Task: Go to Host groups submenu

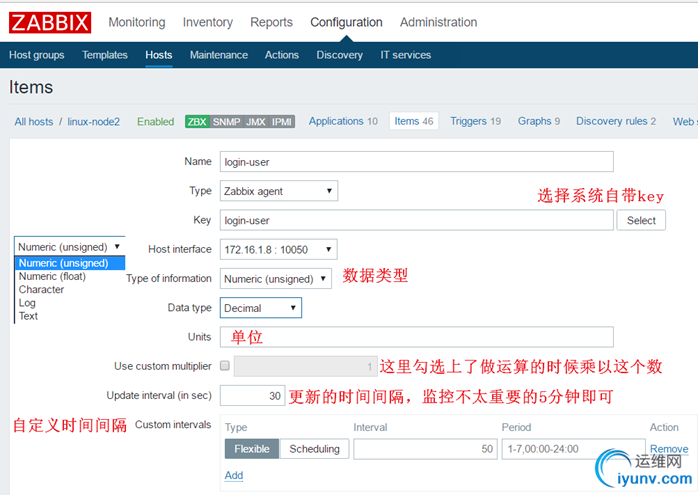Action: (x=37, y=55)
